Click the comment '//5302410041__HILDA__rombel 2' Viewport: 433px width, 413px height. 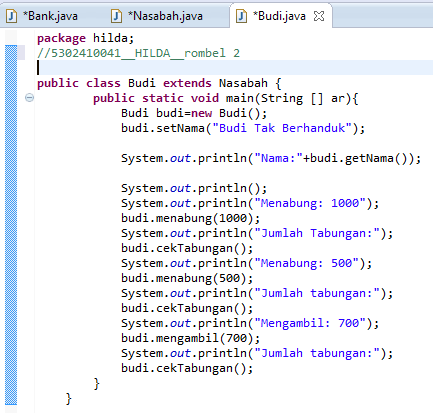[x=138, y=53]
